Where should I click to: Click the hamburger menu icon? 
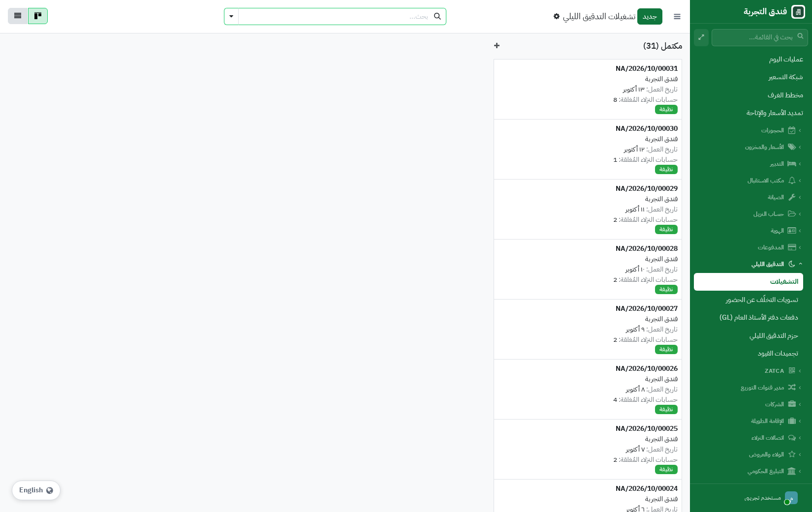click(677, 17)
